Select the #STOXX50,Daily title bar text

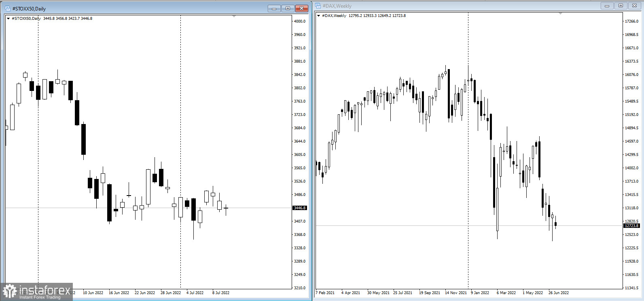29,8
